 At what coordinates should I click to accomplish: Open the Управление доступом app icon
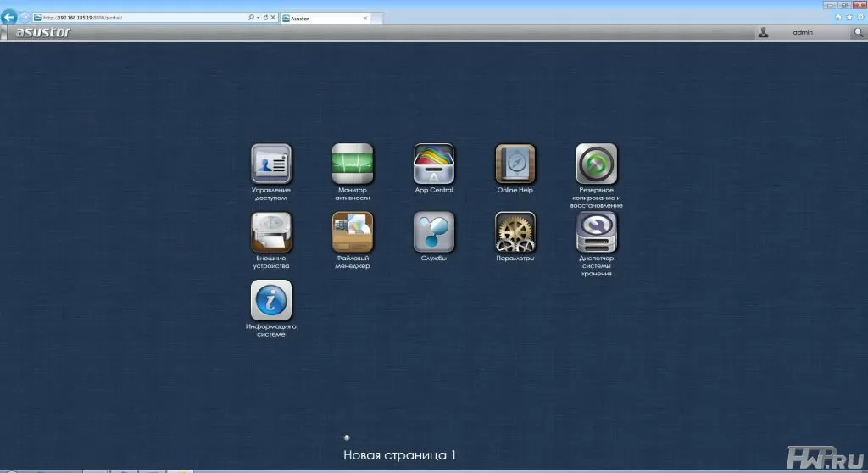point(270,164)
